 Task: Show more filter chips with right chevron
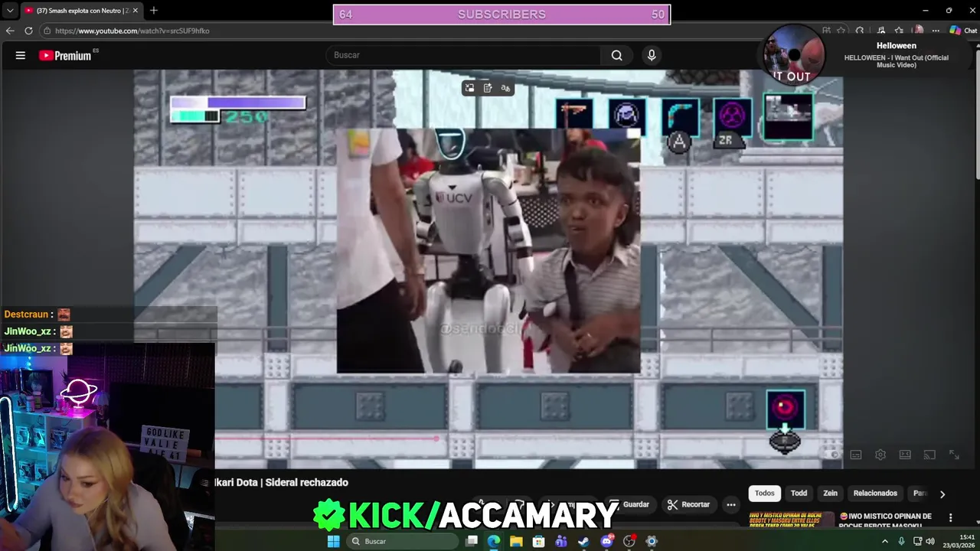(x=942, y=494)
